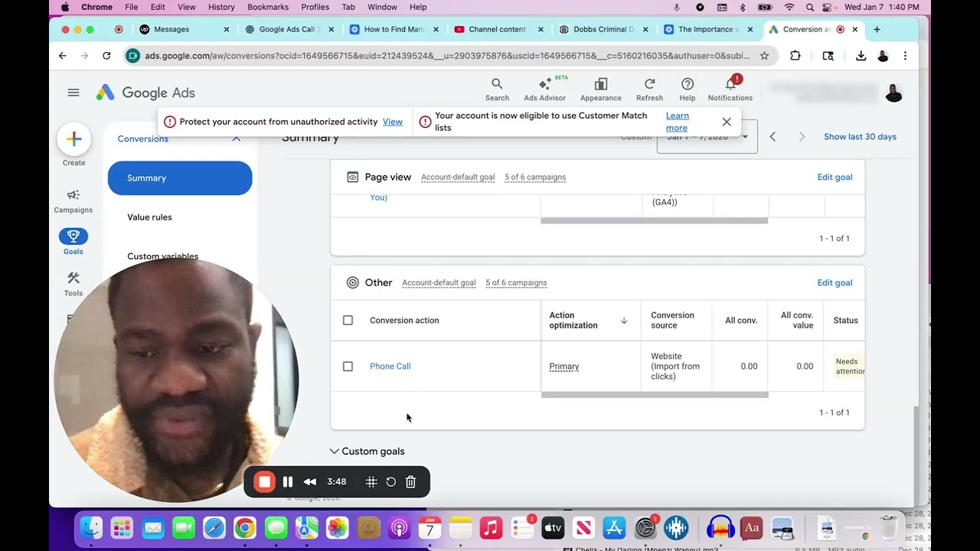
Task: Sort by Action optimization arrow
Action: tap(624, 321)
